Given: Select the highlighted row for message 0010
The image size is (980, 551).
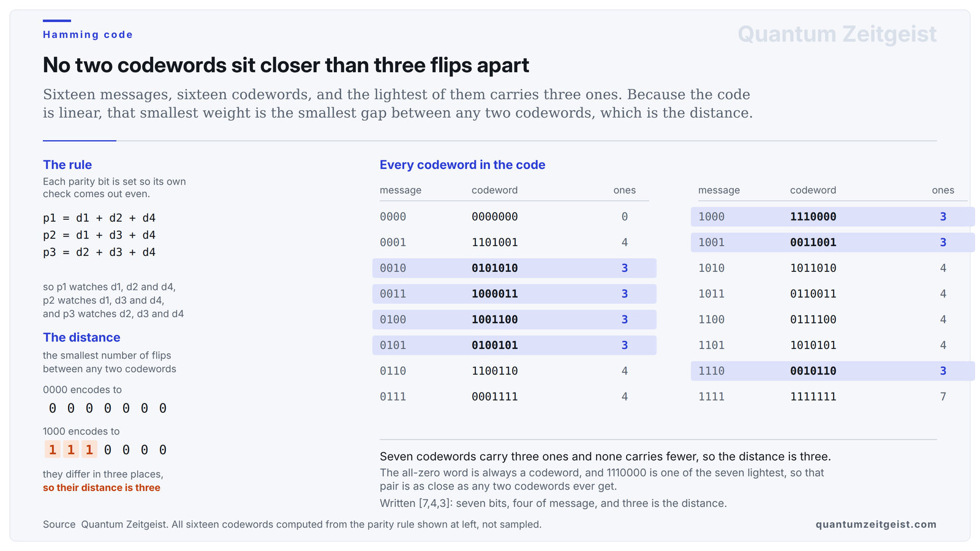Looking at the screenshot, I should tap(514, 268).
